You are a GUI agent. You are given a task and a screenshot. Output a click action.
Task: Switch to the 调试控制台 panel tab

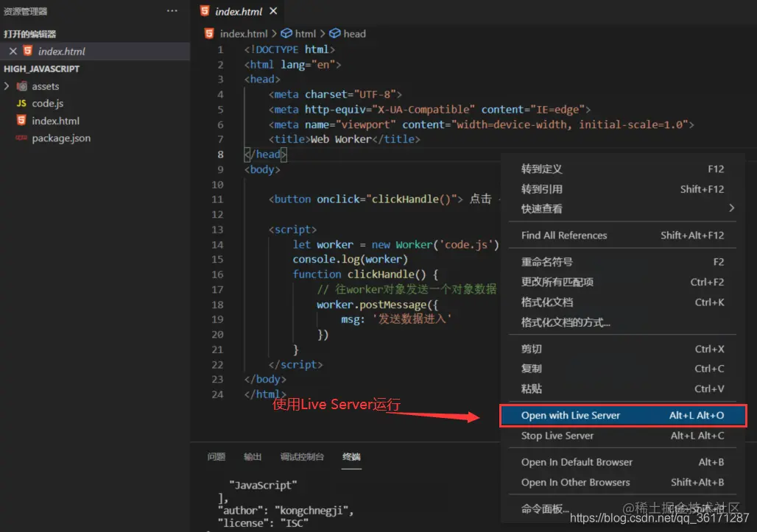[x=302, y=457]
